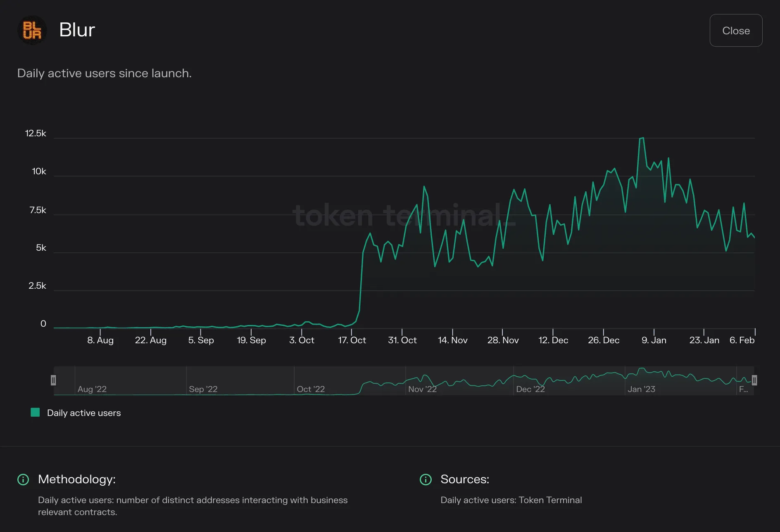
Task: Click the 23. Jan axis label
Action: (x=704, y=340)
